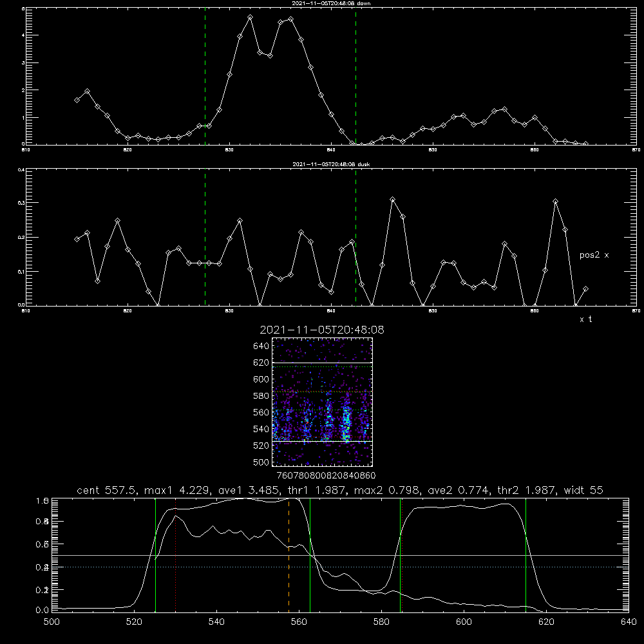Open the color heatmap image
This screenshot has height=644, width=644.
pyautogui.click(x=323, y=402)
